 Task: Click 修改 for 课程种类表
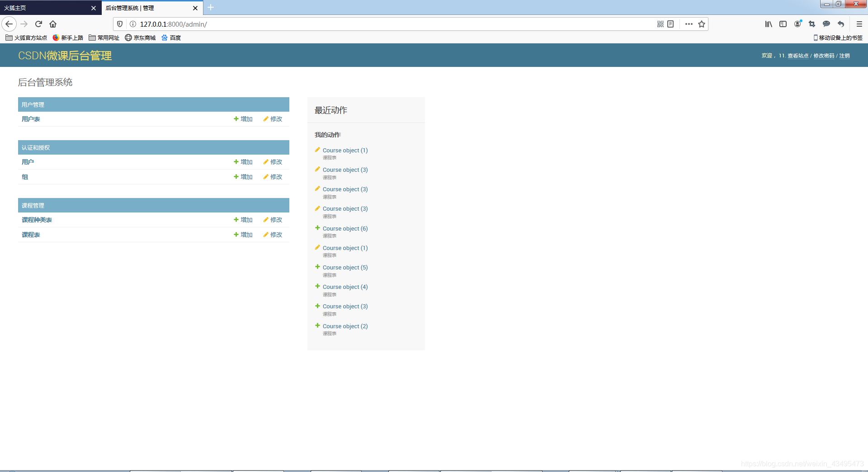273,220
